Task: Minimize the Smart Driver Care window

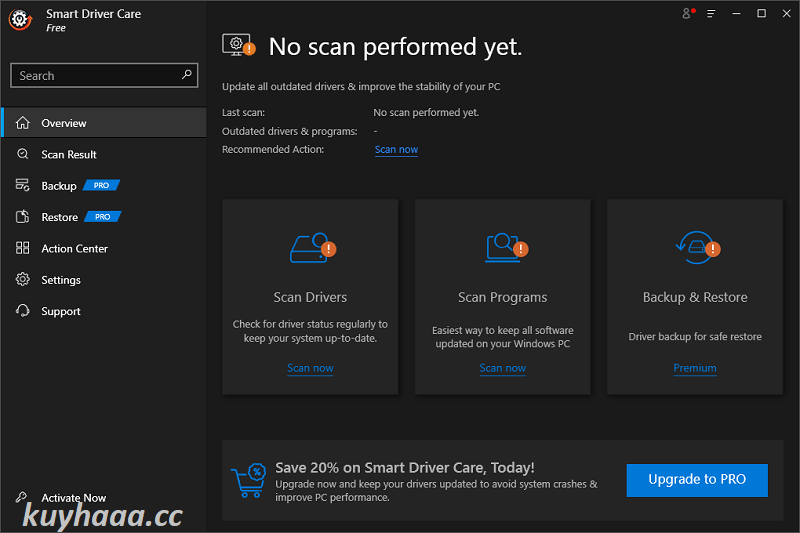Action: 736,14
